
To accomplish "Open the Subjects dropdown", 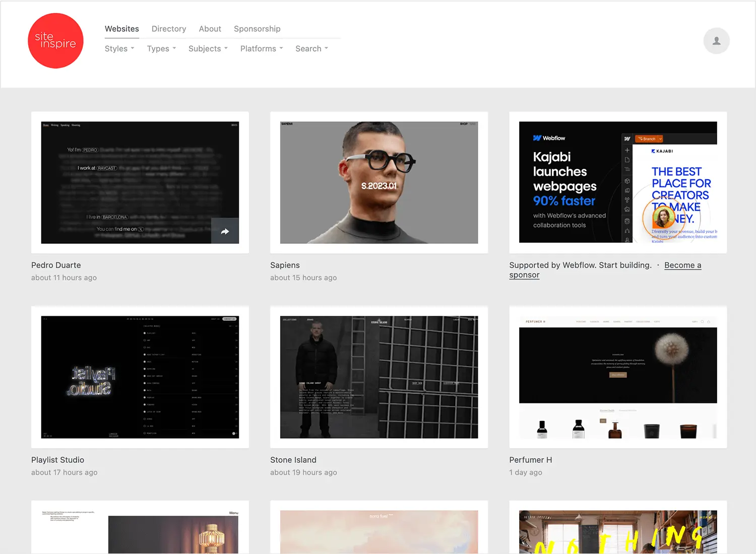I will click(x=208, y=49).
